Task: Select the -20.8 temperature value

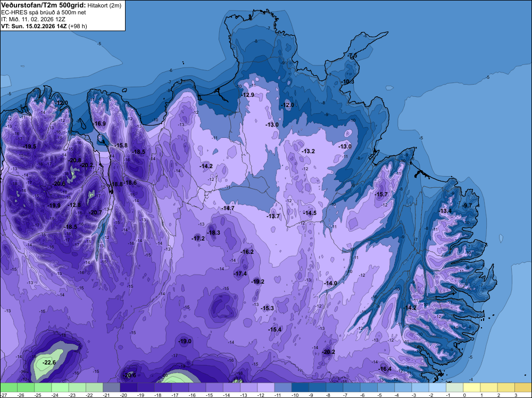Action: tap(74, 160)
